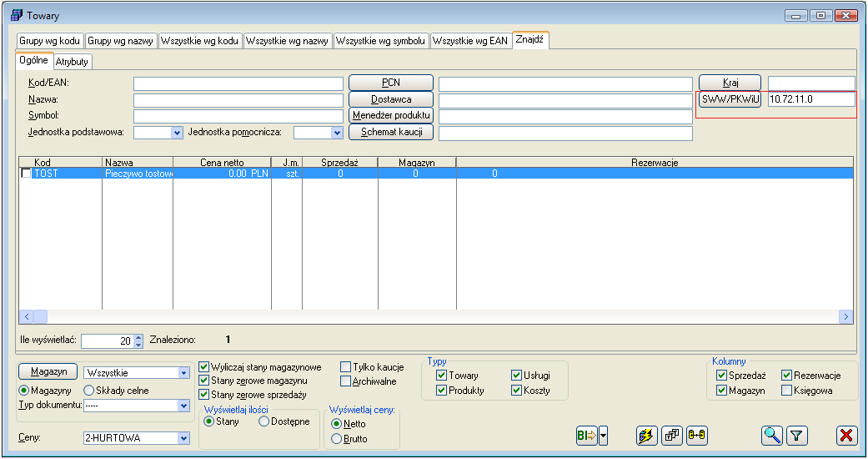Click the yellow linked cylinders icon button
868x459 pixels.
click(697, 436)
